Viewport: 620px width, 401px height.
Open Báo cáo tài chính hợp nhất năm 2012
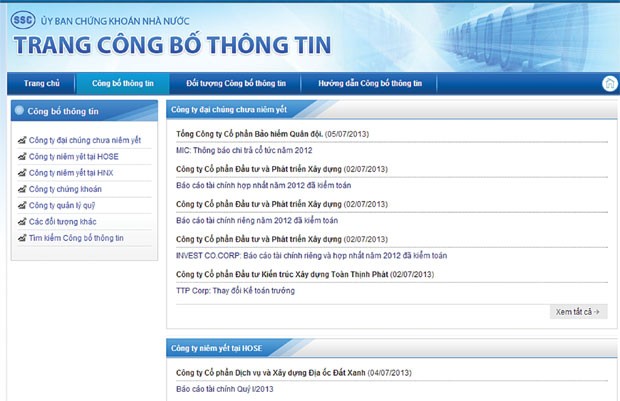coord(263,185)
